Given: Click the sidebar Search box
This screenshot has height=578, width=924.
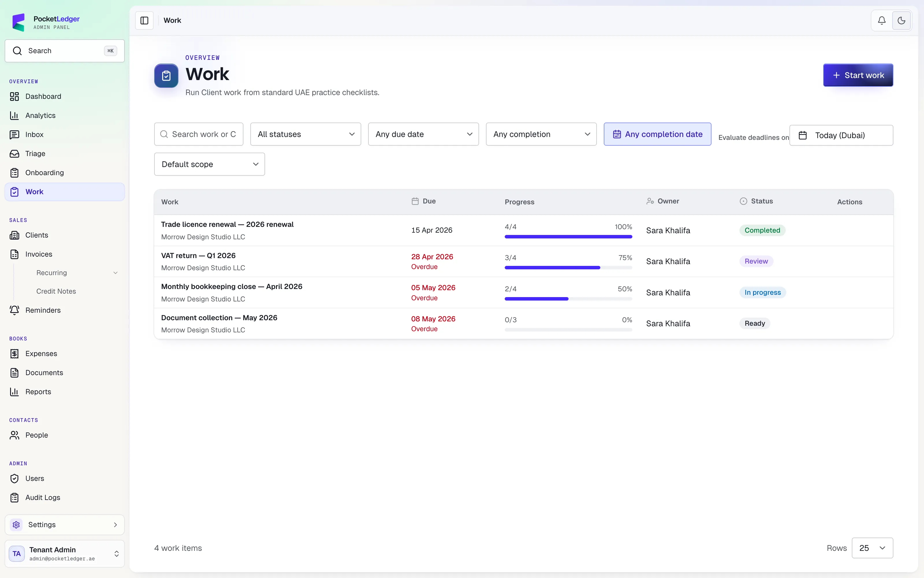Looking at the screenshot, I should click(64, 51).
